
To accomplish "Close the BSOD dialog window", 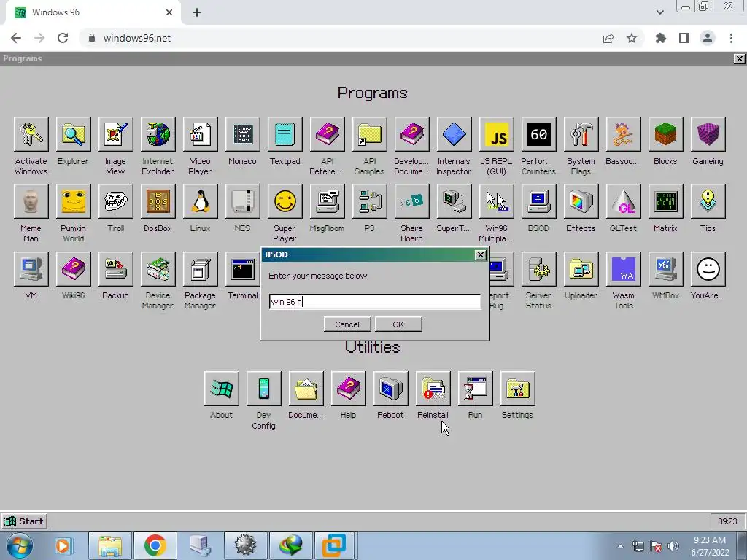I will pyautogui.click(x=481, y=254).
